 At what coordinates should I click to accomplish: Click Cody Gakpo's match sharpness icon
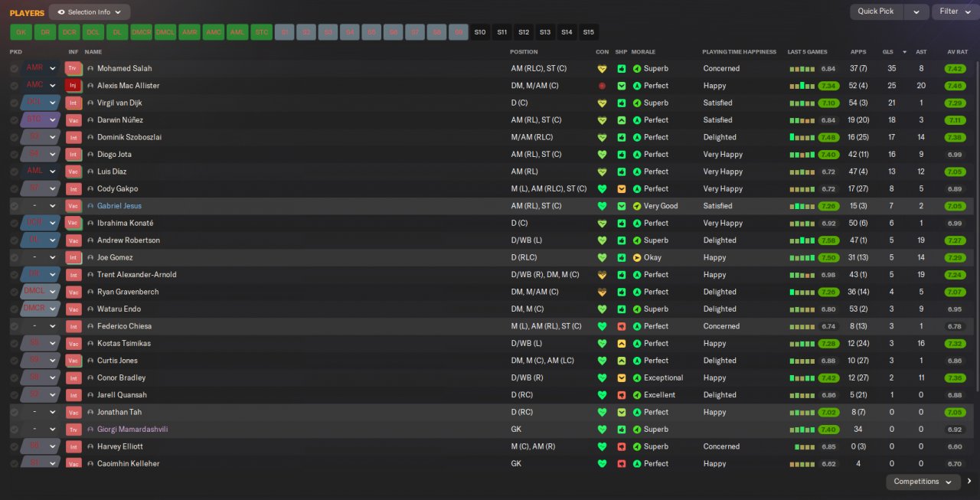point(622,188)
